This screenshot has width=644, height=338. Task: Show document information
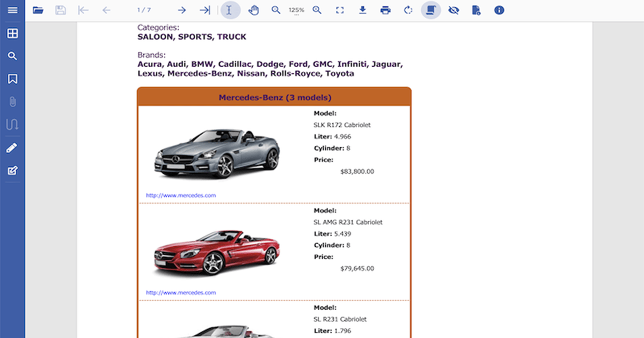coord(499,10)
